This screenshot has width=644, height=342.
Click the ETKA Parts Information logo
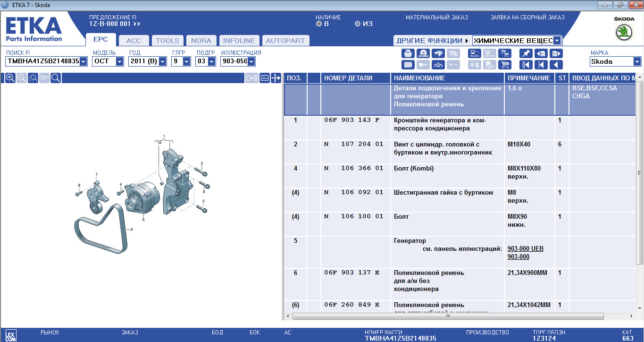pos(34,29)
